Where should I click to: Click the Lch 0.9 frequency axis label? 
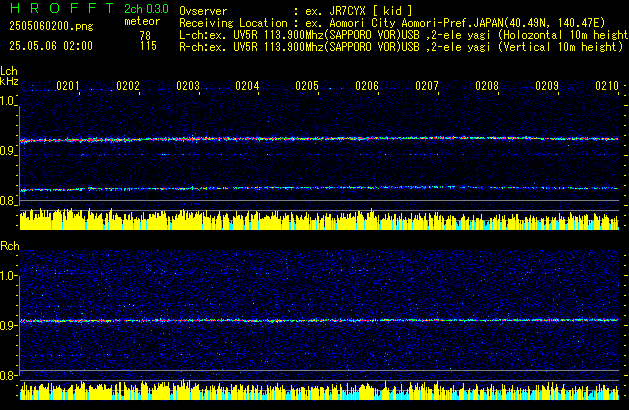coord(7,151)
